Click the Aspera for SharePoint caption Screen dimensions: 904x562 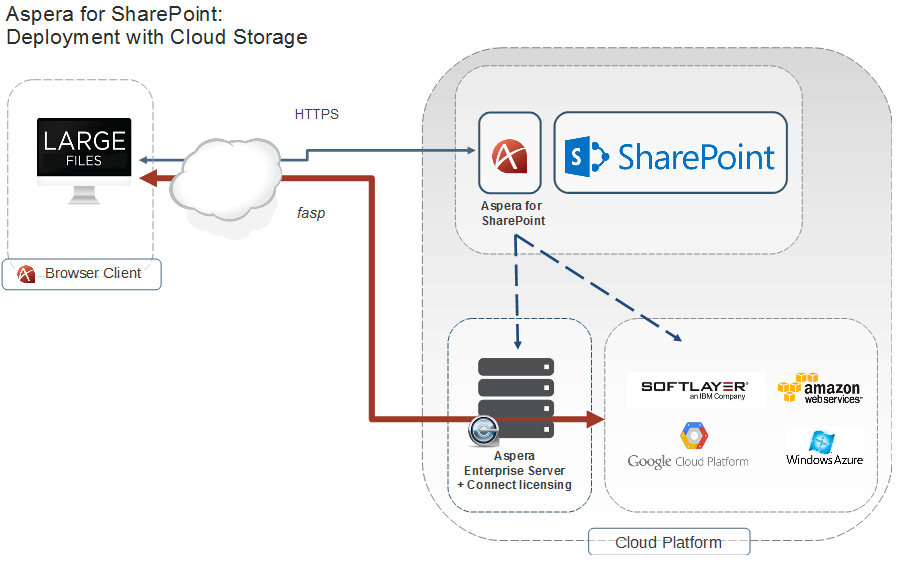pos(512,212)
